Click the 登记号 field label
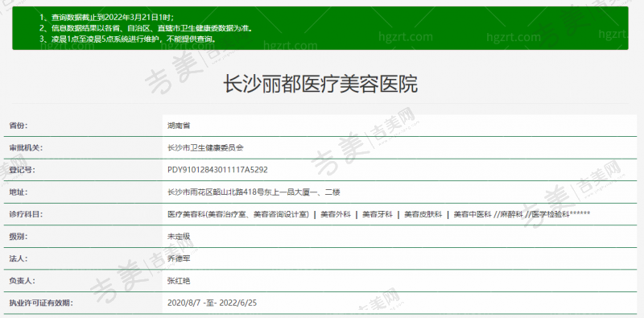The height and width of the screenshot is (318, 644). coord(23,170)
